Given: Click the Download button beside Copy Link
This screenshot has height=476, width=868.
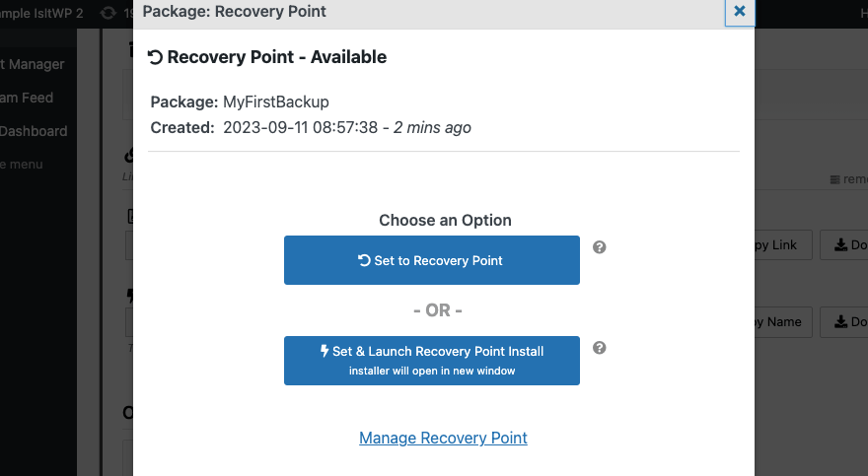Looking at the screenshot, I should tap(846, 245).
